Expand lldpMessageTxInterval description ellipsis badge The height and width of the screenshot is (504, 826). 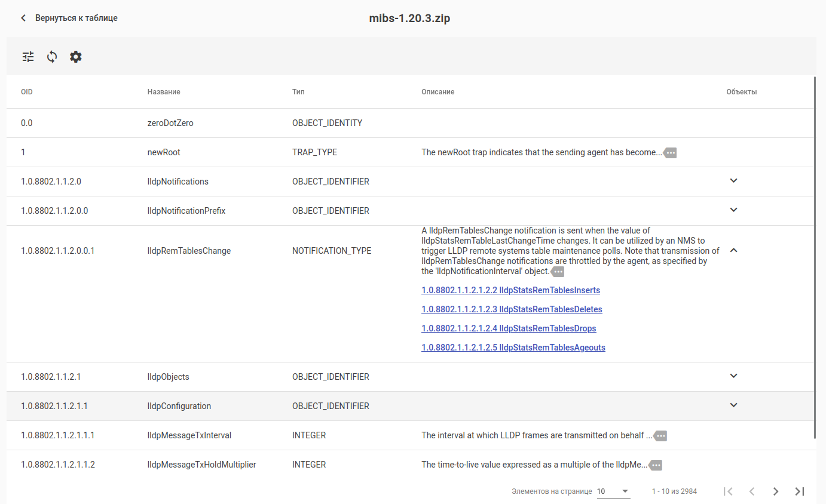[x=660, y=436]
